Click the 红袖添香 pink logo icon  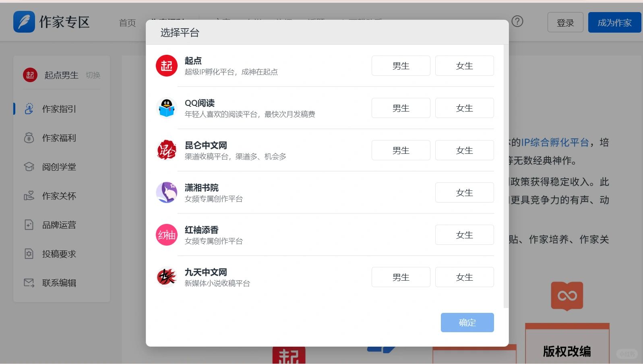[x=166, y=235]
